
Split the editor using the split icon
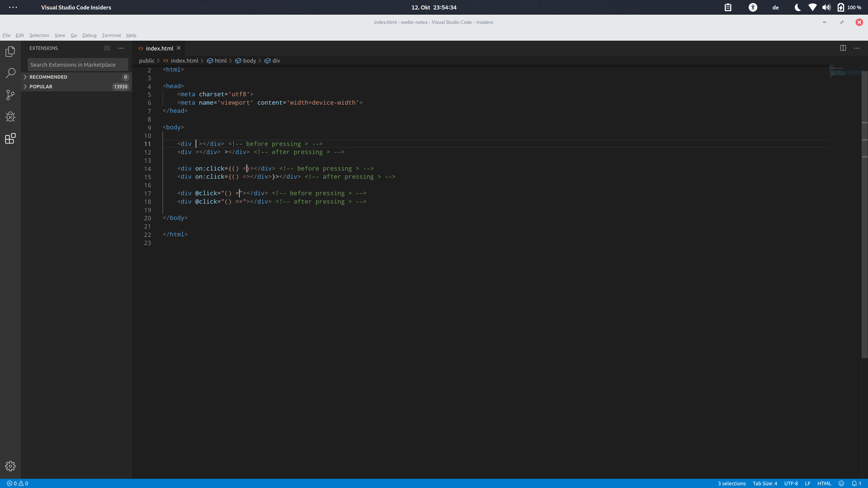coord(843,48)
